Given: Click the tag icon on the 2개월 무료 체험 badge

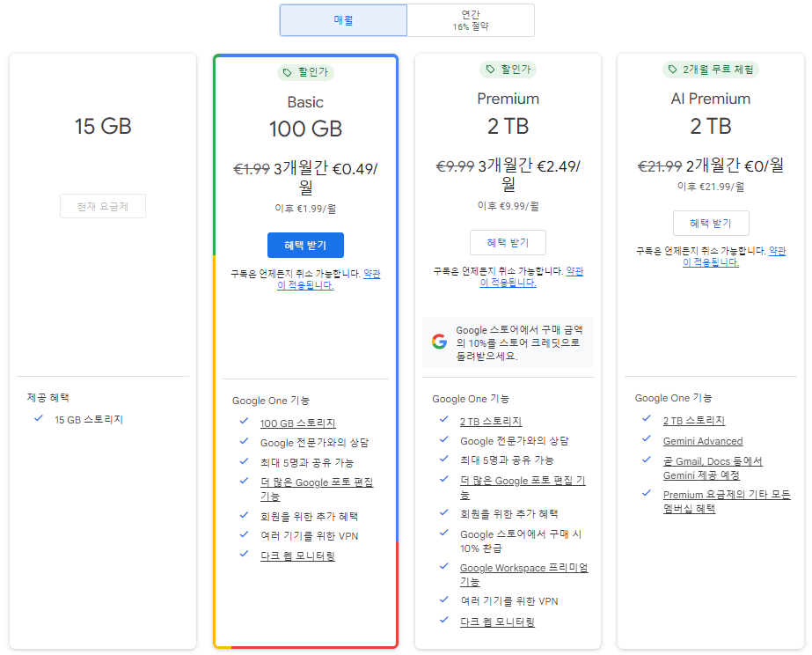Looking at the screenshot, I should (x=672, y=70).
